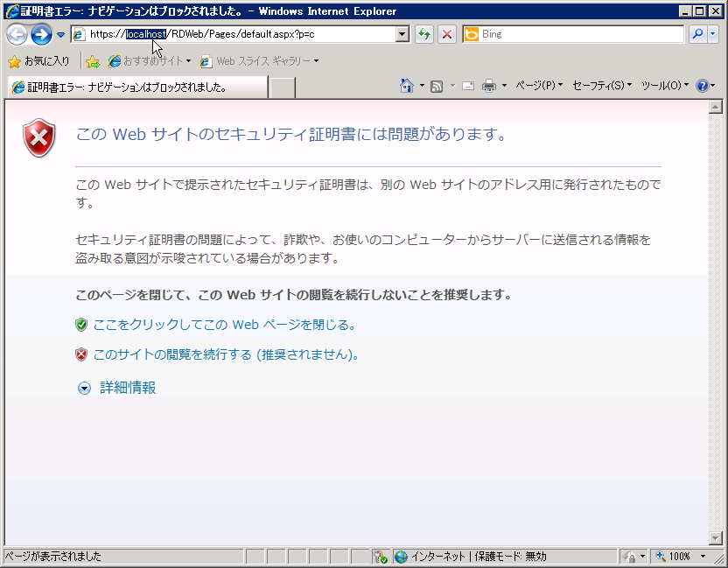Click the ページが表示されました status text

click(x=52, y=556)
